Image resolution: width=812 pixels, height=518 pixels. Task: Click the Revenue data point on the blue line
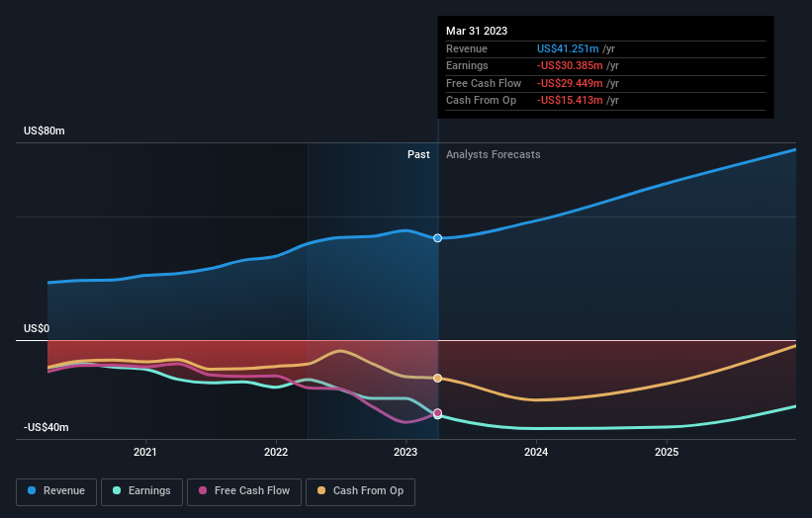tap(437, 238)
